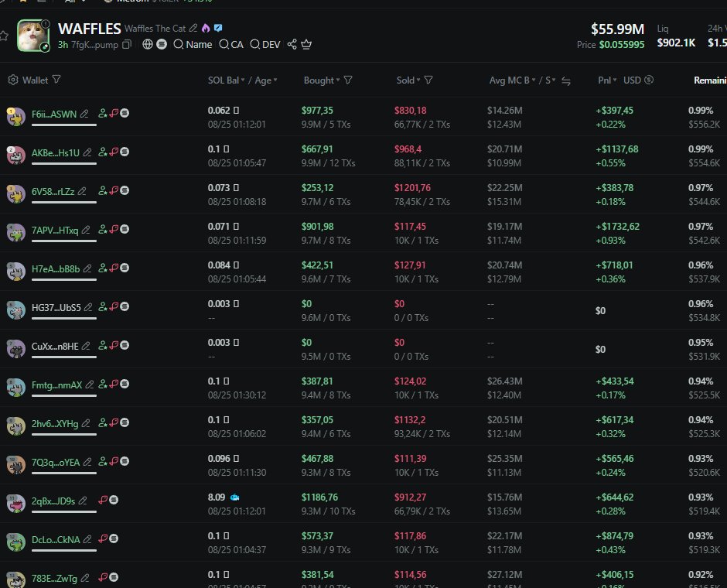The height and width of the screenshot is (588, 727).
Task: Sort by SOL Bal dropdown arrow
Action: [x=243, y=80]
